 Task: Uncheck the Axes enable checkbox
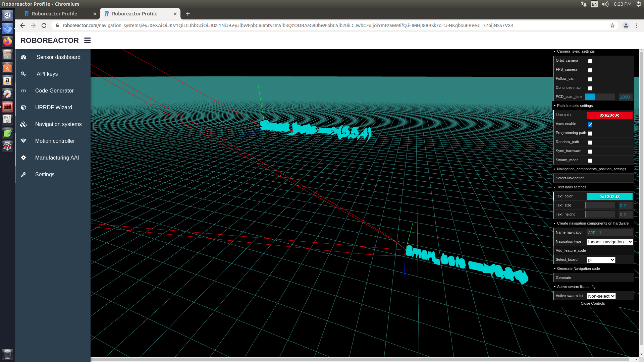(590, 124)
